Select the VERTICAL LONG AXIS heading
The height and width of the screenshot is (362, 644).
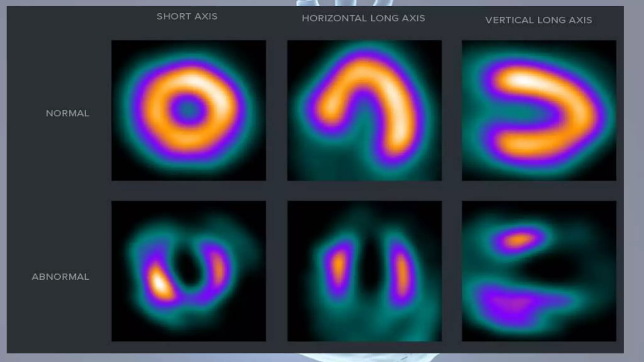(x=538, y=20)
